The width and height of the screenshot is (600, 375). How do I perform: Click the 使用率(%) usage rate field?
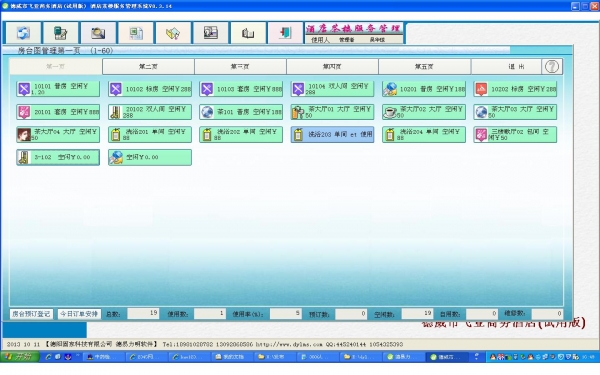pos(285,313)
